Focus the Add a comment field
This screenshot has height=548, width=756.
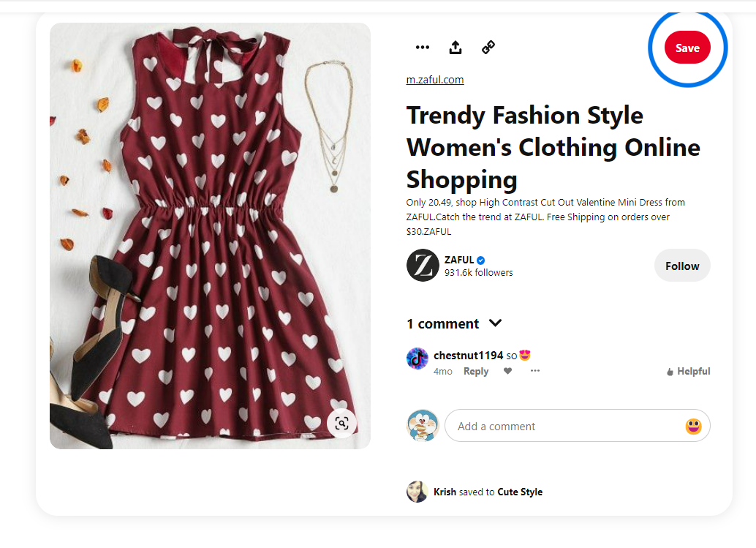(x=563, y=426)
